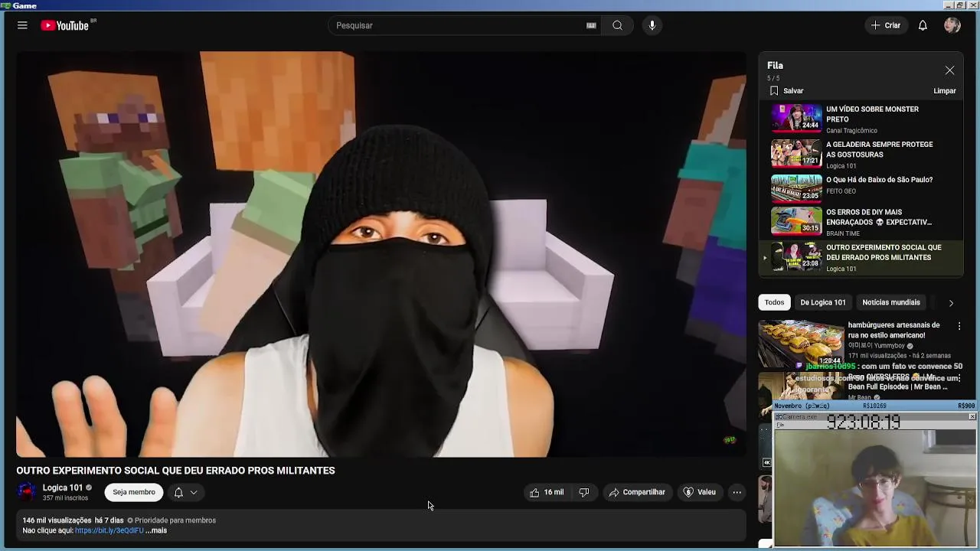Open hambúrgueres artesanais de rua video thumbnail
Screen dimensions: 980x551
click(x=801, y=343)
